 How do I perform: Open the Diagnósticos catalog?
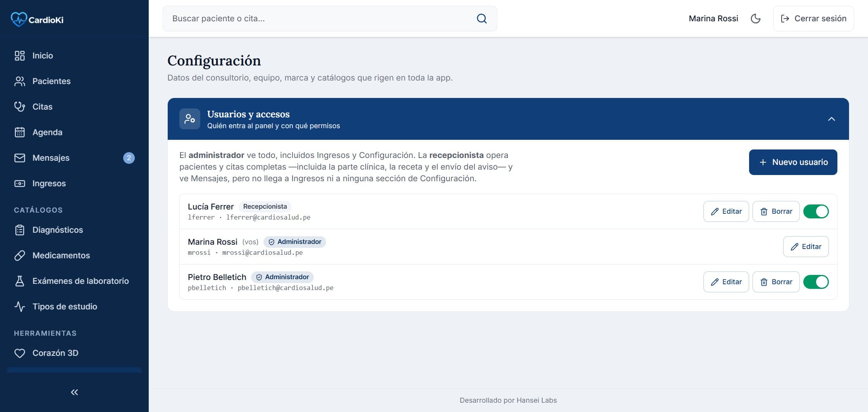[74, 230]
